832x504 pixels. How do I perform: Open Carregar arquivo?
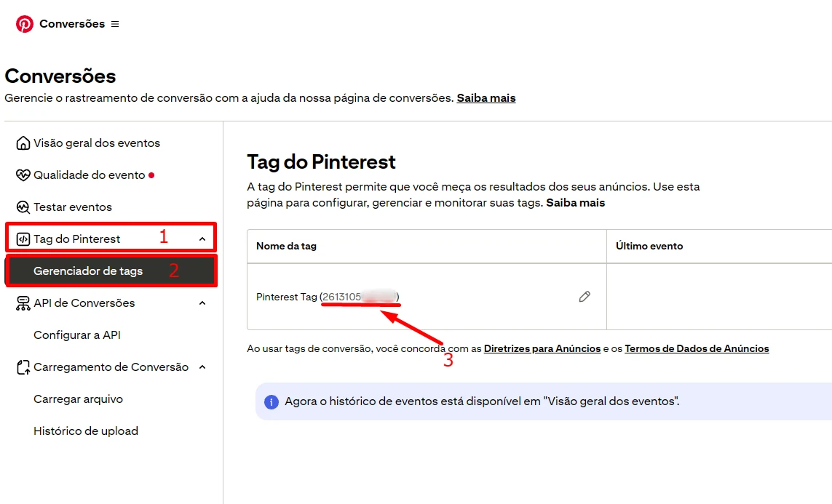click(x=78, y=399)
